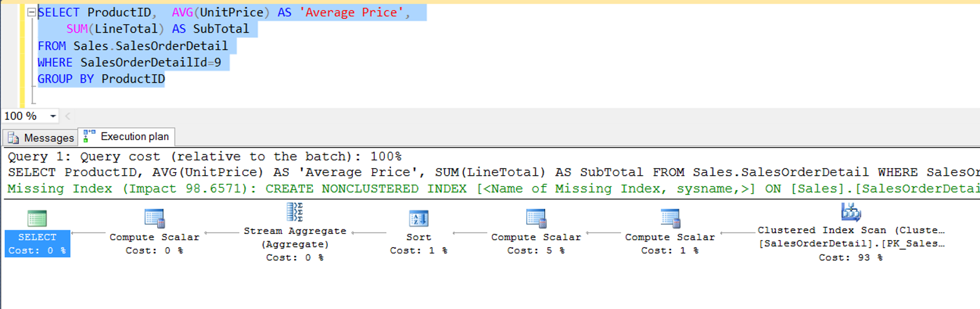The image size is (980, 309).
Task: Click the scroll-left arrow beside zoom box
Action: pyautogui.click(x=68, y=116)
